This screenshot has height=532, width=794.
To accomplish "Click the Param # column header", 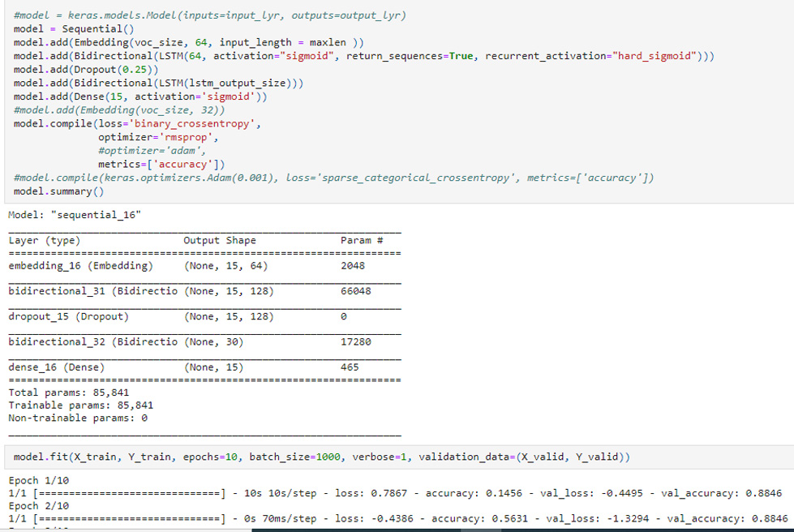I will (362, 241).
